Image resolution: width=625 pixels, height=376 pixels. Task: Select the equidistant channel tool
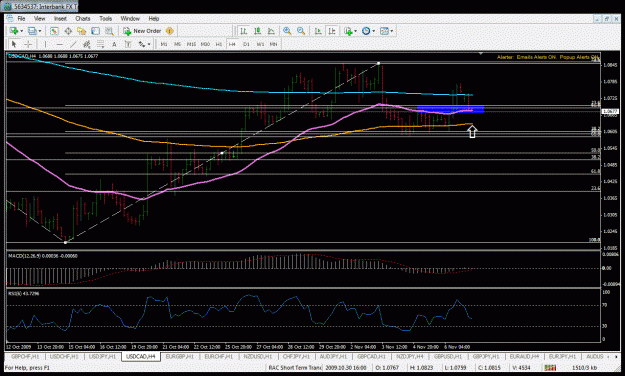tap(86, 44)
